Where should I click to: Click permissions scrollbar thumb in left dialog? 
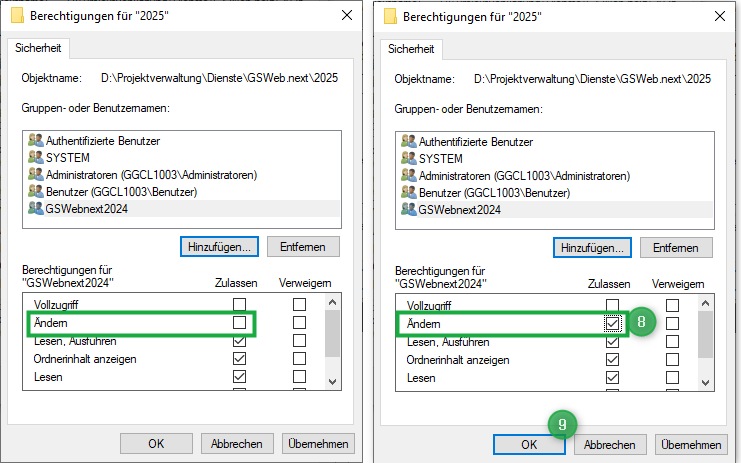pyautogui.click(x=332, y=334)
